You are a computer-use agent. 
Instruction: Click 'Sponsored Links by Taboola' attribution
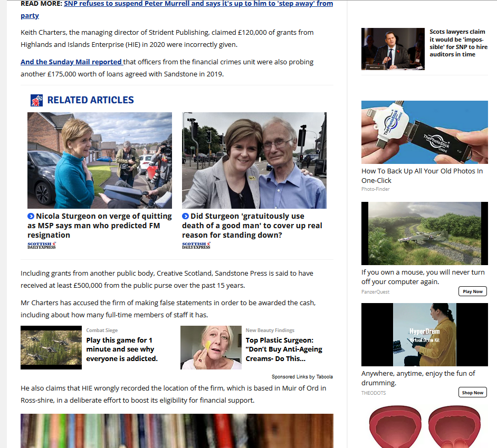point(302,376)
